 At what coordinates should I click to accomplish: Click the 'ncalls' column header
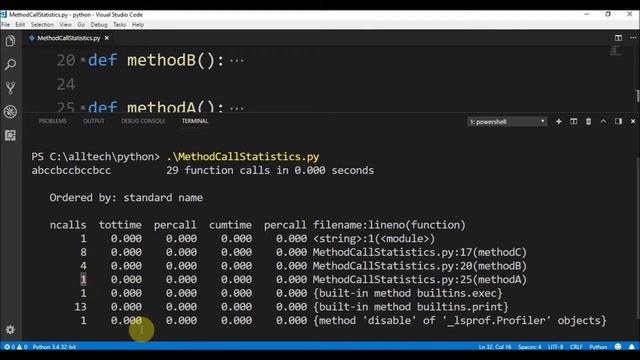[68, 225]
